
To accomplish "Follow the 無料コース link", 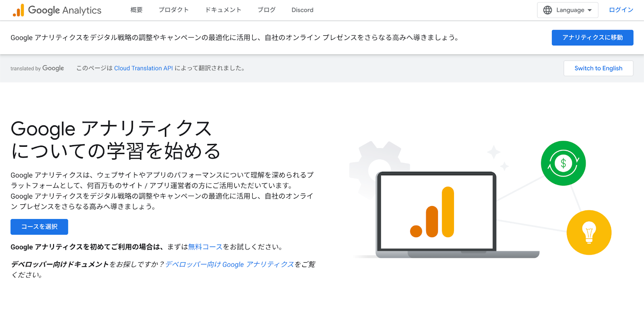I will point(205,247).
